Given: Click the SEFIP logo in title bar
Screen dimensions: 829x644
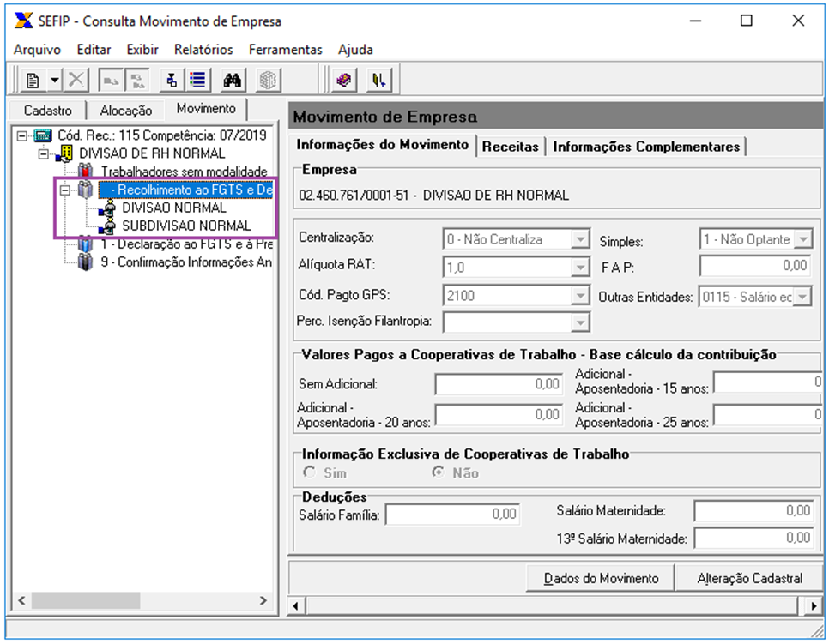Looking at the screenshot, I should [23, 21].
